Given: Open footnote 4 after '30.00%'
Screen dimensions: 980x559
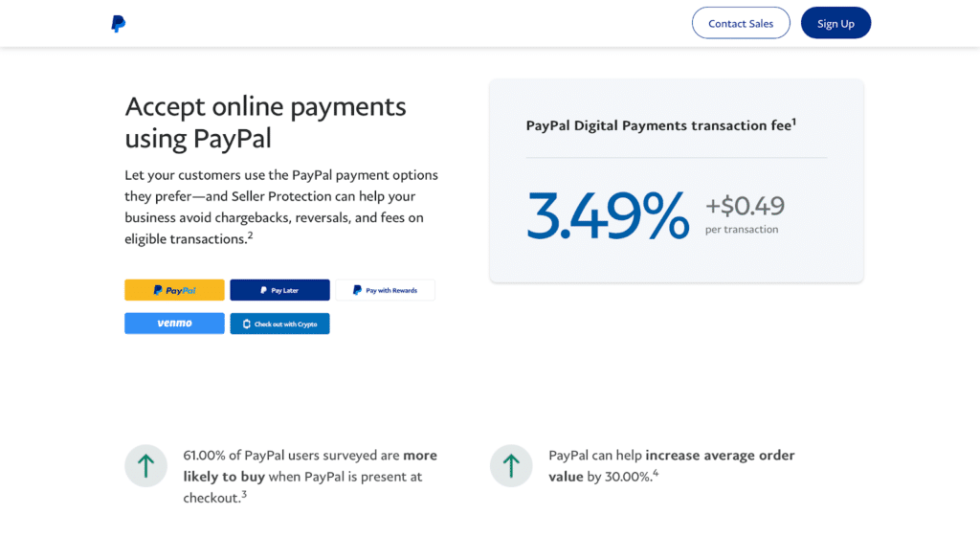Looking at the screenshot, I should [655, 472].
